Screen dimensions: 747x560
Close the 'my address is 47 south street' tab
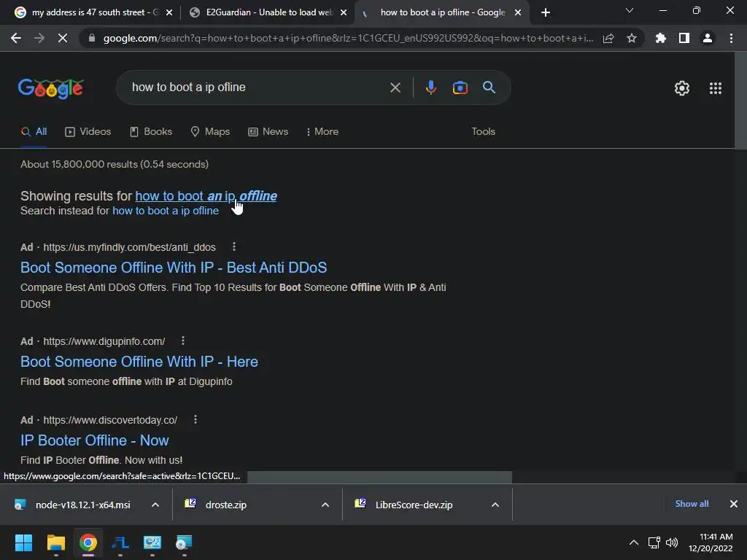[x=169, y=12]
